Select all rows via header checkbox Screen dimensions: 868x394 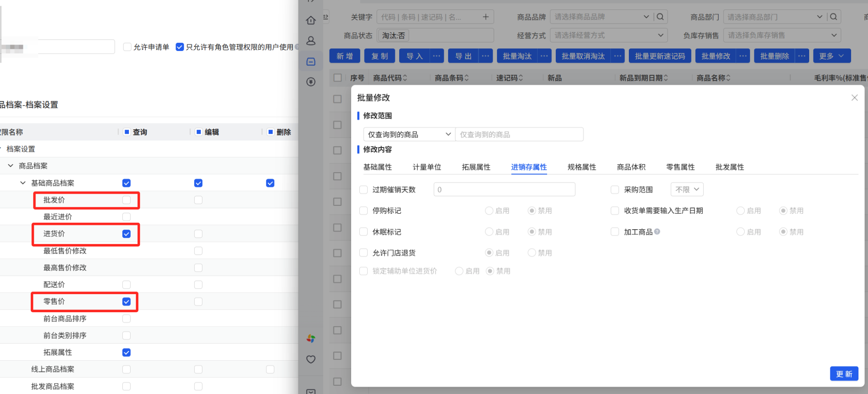tap(338, 78)
